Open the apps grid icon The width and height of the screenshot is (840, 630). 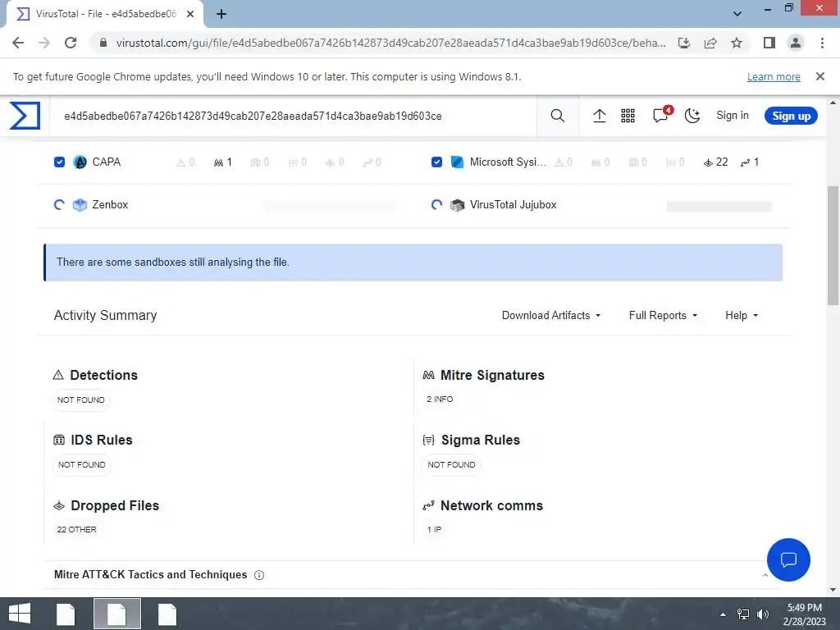click(628, 116)
